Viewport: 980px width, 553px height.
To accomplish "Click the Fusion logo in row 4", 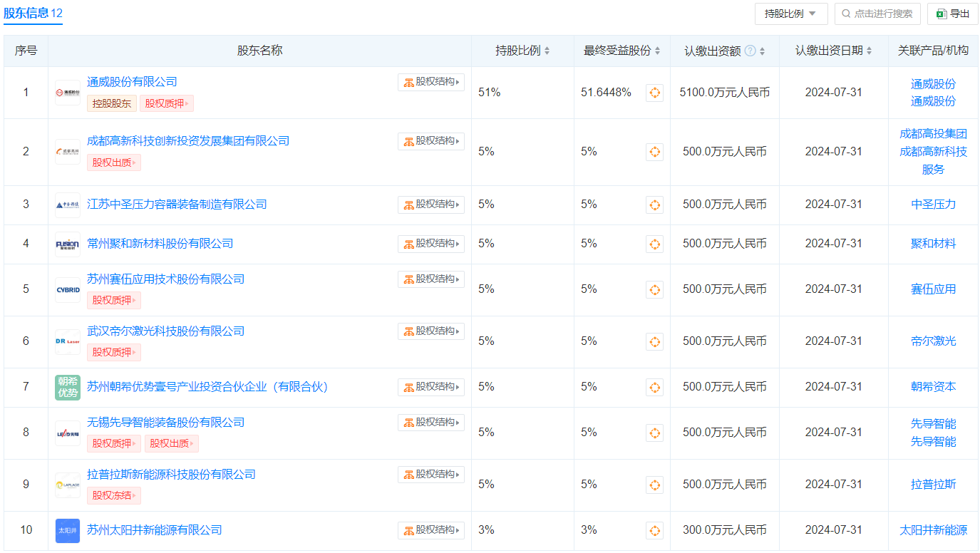I will (x=68, y=244).
